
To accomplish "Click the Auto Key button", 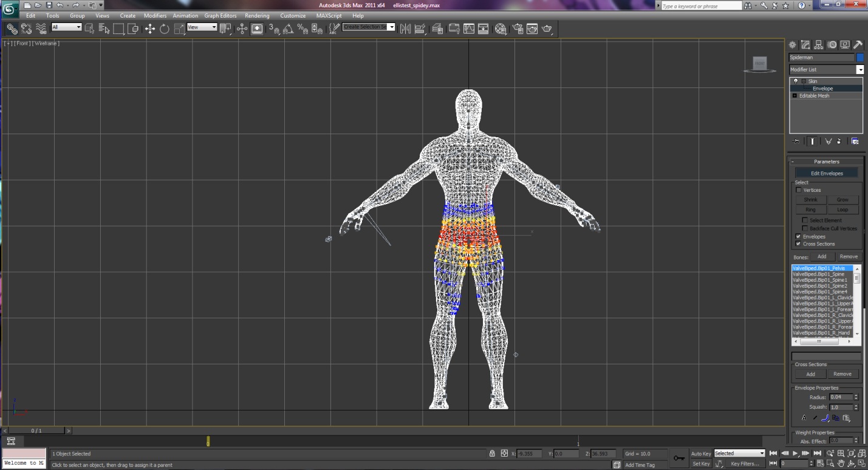I will (x=700, y=454).
